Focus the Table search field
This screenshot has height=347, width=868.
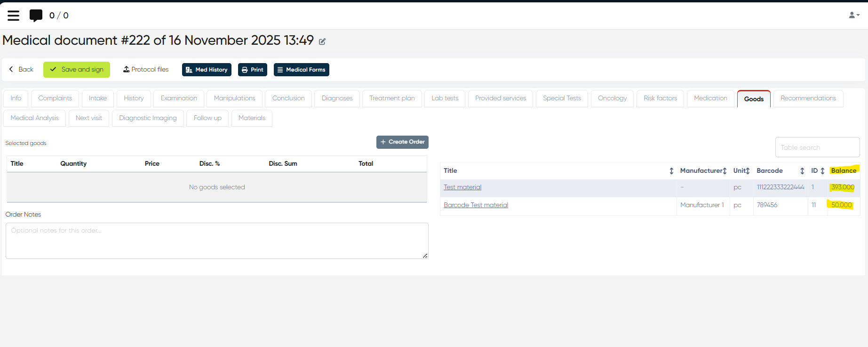(x=817, y=147)
